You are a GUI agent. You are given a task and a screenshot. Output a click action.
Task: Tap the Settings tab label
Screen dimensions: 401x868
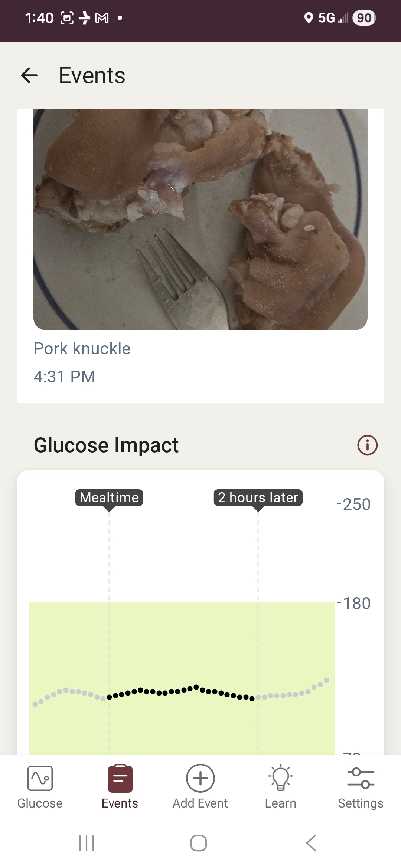[361, 803]
